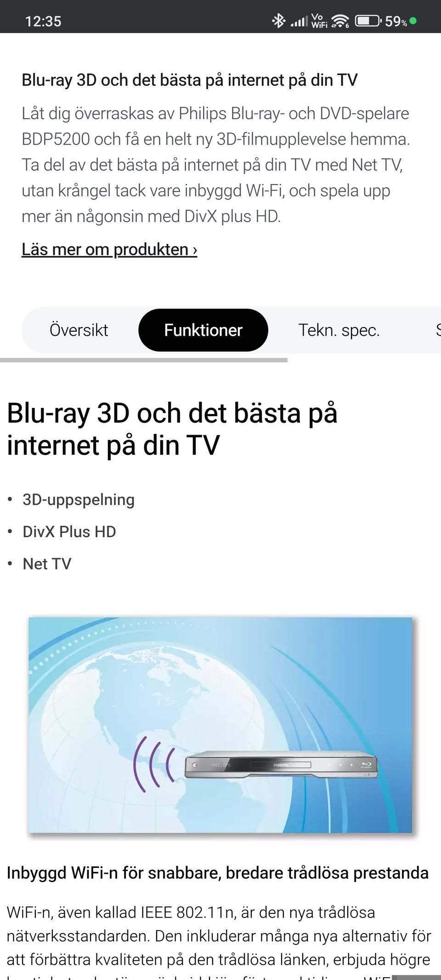Image resolution: width=441 pixels, height=980 pixels.
Task: Click the chevron after 'Läs mer om produkten'
Action: (x=195, y=250)
